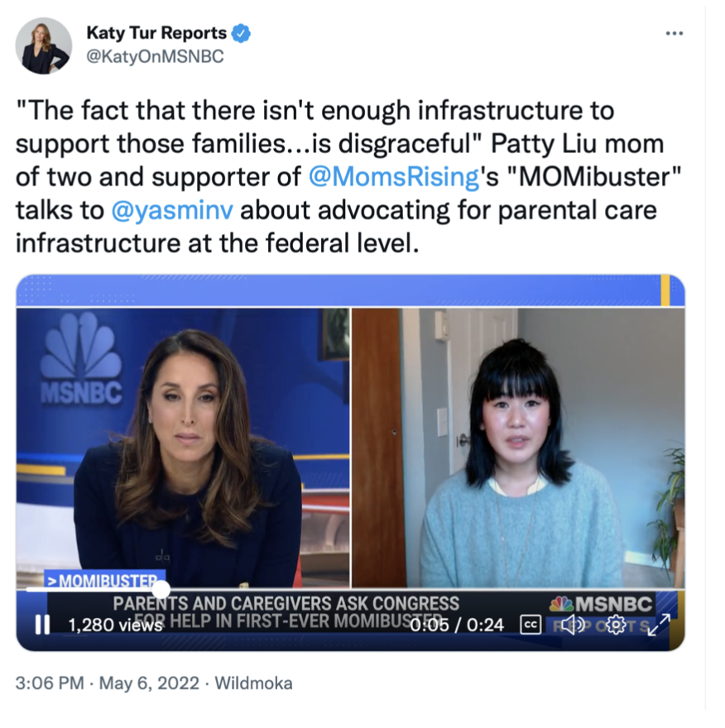Click the 1,280 views counter

tap(115, 625)
